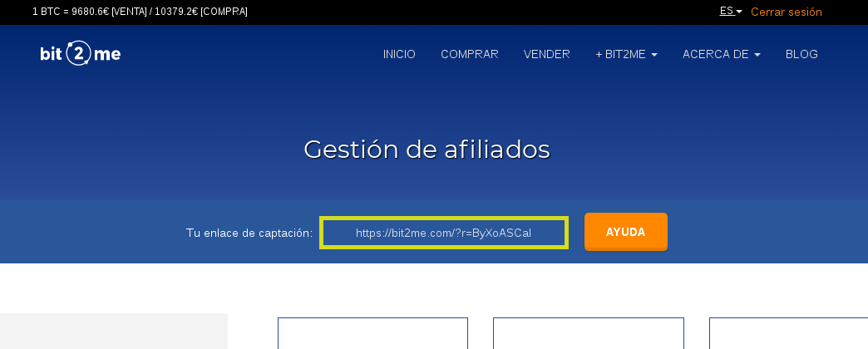This screenshot has width=868, height=349.
Task: Click the 'Tu enlace de captación:' label
Action: point(249,233)
